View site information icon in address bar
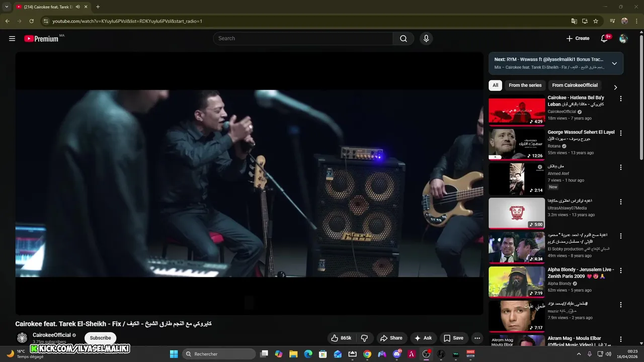The image size is (644, 362). click(x=46, y=21)
